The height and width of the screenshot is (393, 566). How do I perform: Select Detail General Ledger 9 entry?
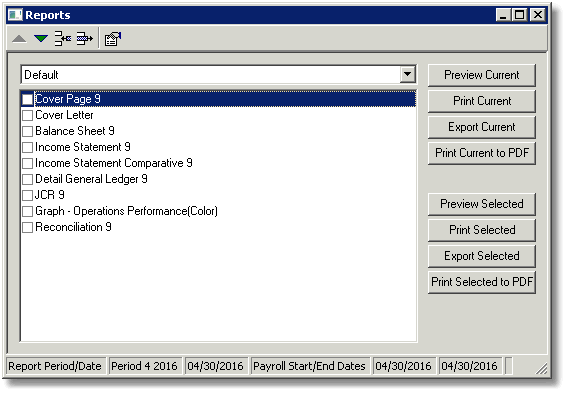pyautogui.click(x=91, y=179)
